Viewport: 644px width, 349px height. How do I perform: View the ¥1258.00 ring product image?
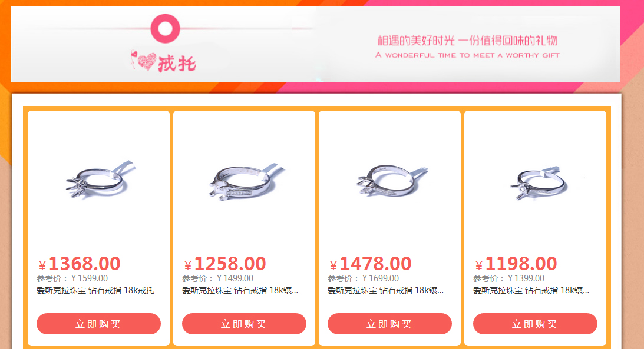246,182
